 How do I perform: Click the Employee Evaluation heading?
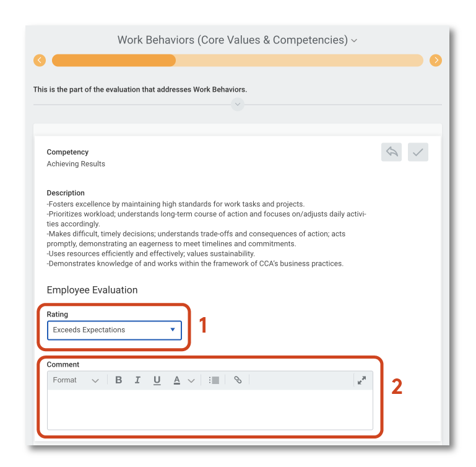pos(92,290)
